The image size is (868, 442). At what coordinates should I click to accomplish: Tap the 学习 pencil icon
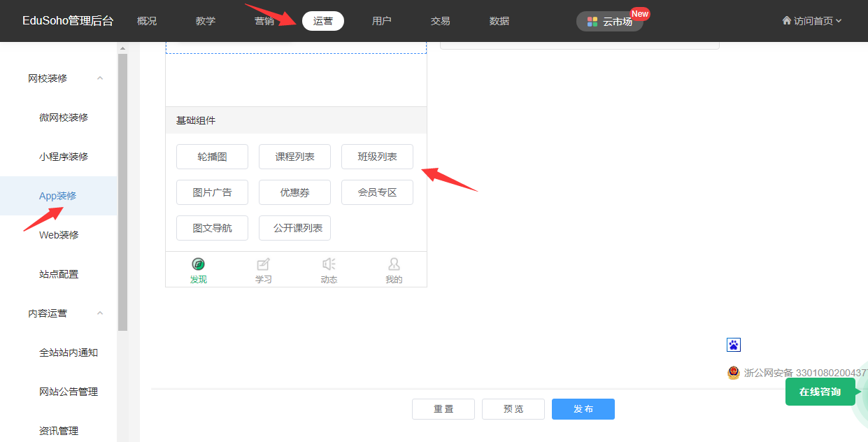tap(263, 264)
